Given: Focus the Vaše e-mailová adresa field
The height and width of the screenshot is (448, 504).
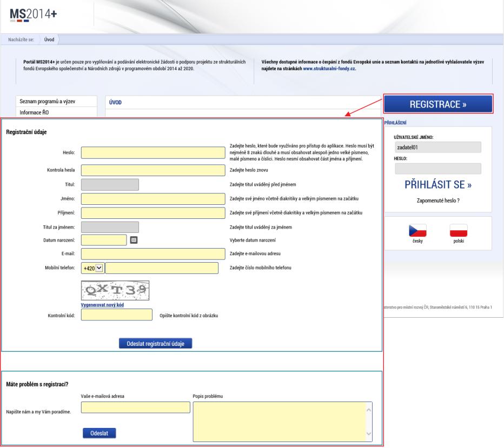Looking at the screenshot, I should [x=136, y=407].
